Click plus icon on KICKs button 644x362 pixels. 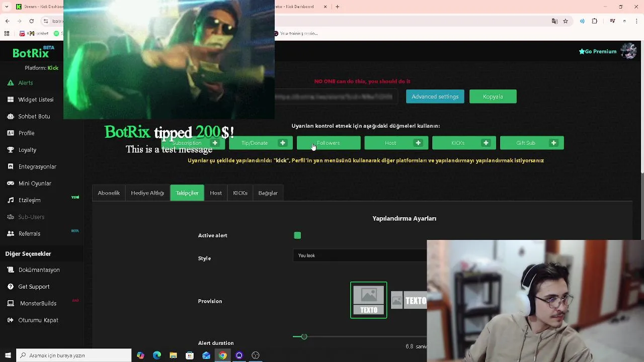(x=486, y=143)
